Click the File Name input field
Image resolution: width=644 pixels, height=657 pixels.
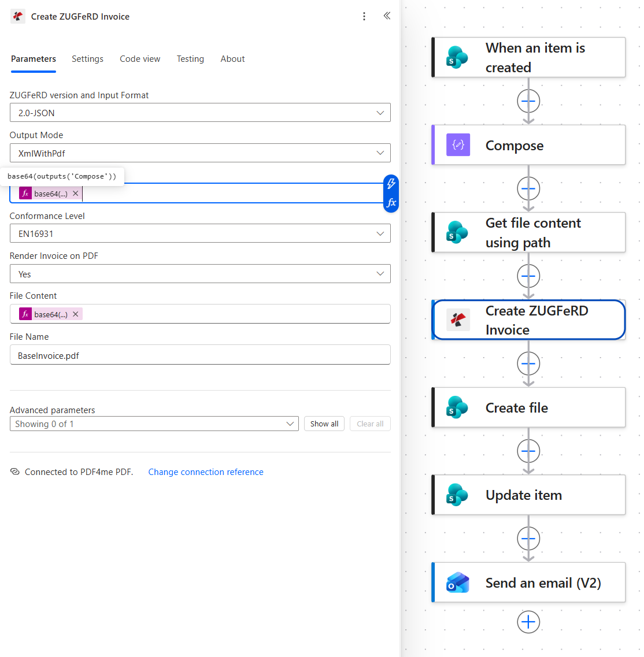200,355
